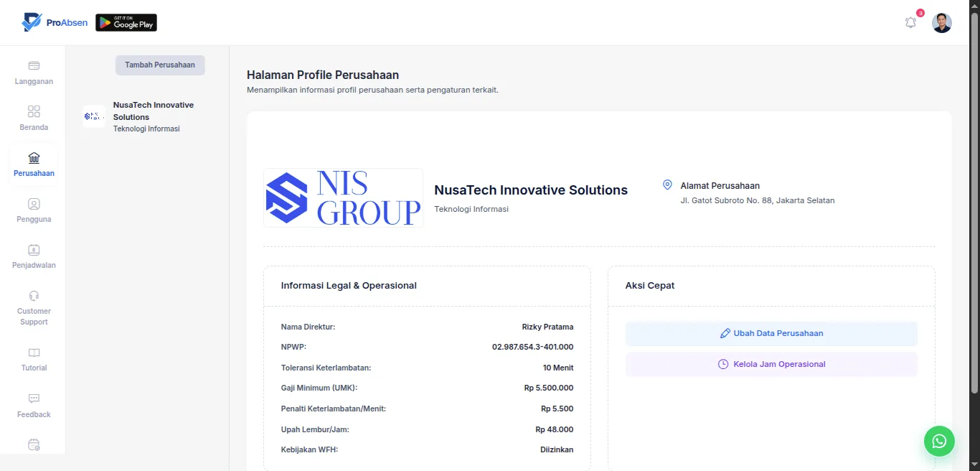Open the Tutorial menu label
Screen dimensions: 980x471
tap(34, 368)
